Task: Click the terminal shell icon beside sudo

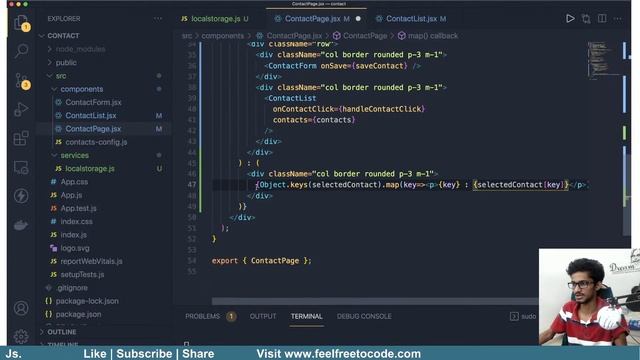Action: click(x=514, y=316)
